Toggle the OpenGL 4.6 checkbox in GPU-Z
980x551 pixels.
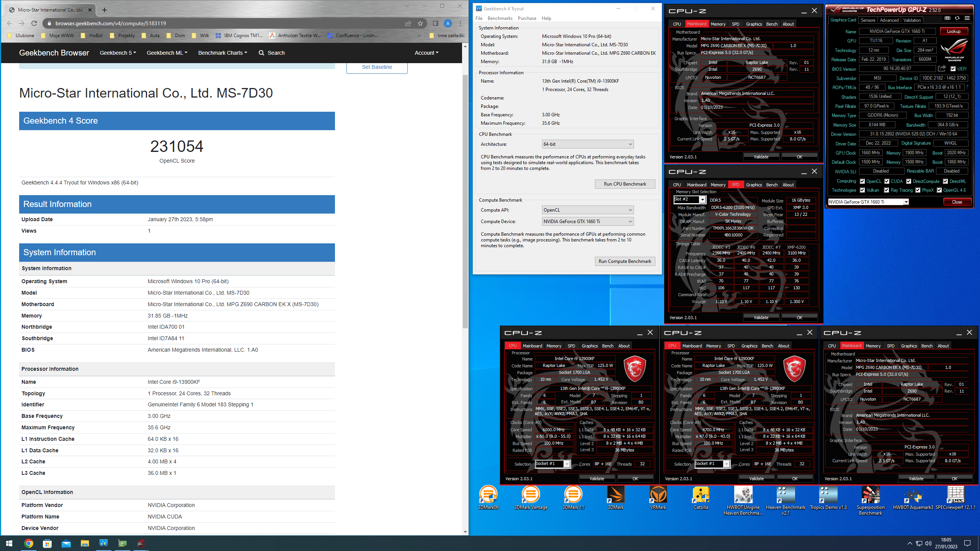pyautogui.click(x=939, y=190)
